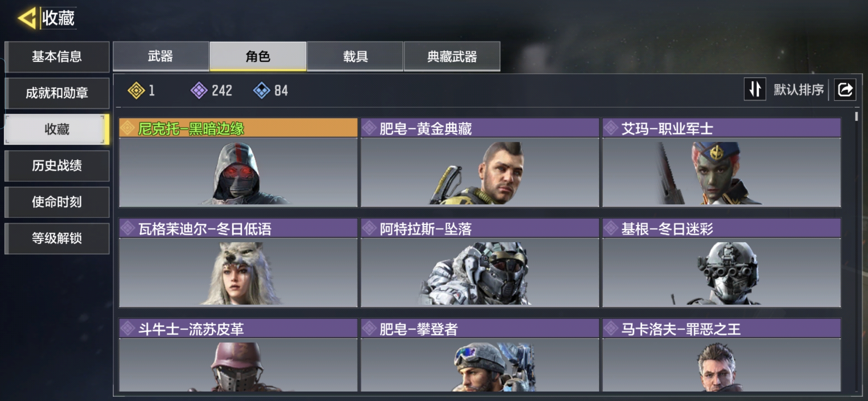Select the 尼克托-黑暗边缘 character card
Viewport: 868px width, 401px height.
click(x=238, y=163)
